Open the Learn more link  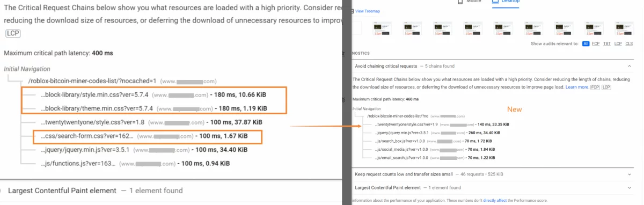(577, 86)
